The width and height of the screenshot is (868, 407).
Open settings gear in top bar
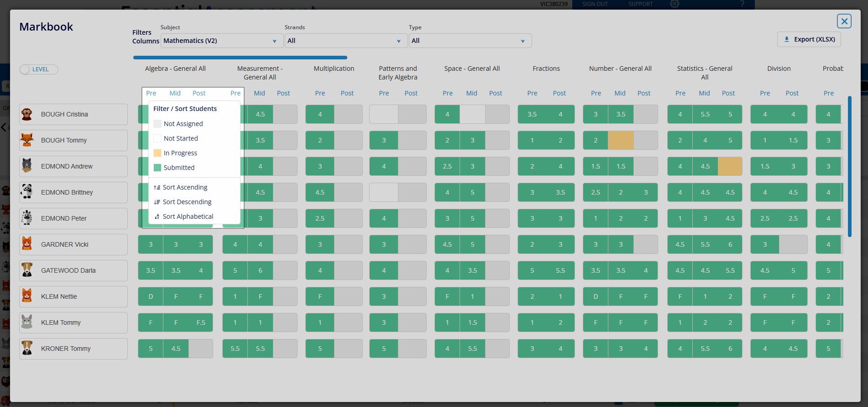tap(675, 4)
